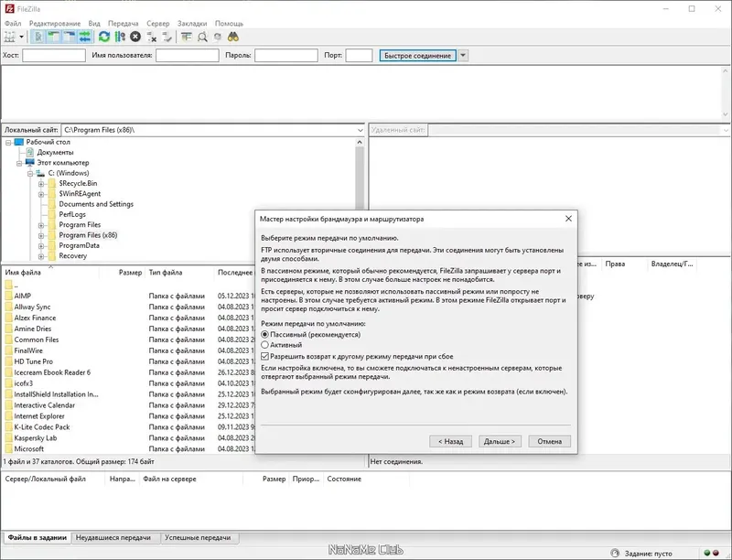732x560 pixels.
Task: Open the Закладки menu
Action: pos(192,24)
